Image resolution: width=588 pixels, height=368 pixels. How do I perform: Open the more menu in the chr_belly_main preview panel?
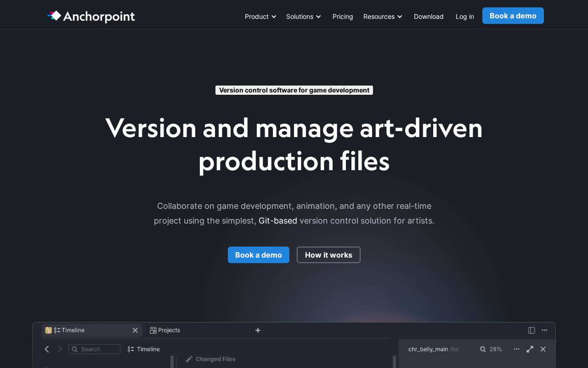point(517,349)
